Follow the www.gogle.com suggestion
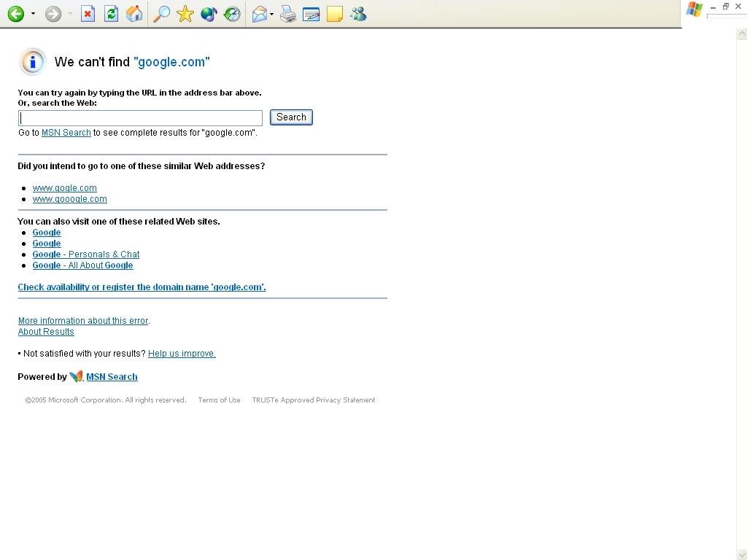747x560 pixels. click(x=64, y=188)
